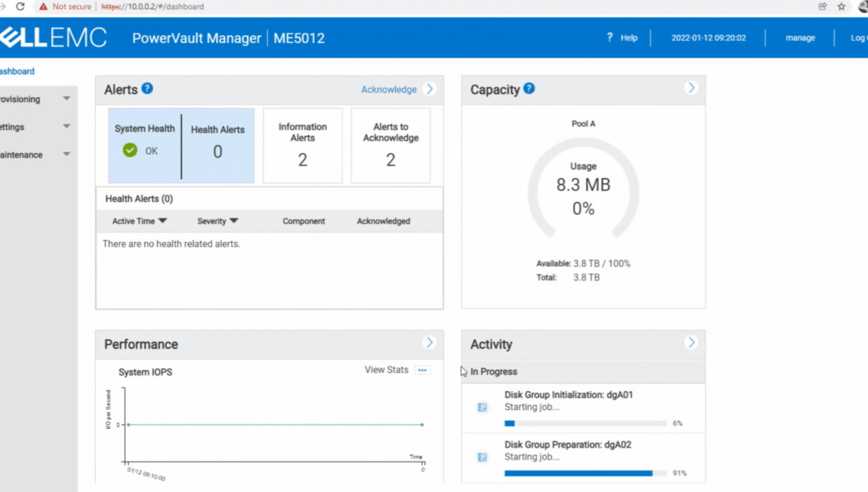
Task: Click 'Disk Group Initialization: dgA01' text
Action: pyautogui.click(x=568, y=395)
